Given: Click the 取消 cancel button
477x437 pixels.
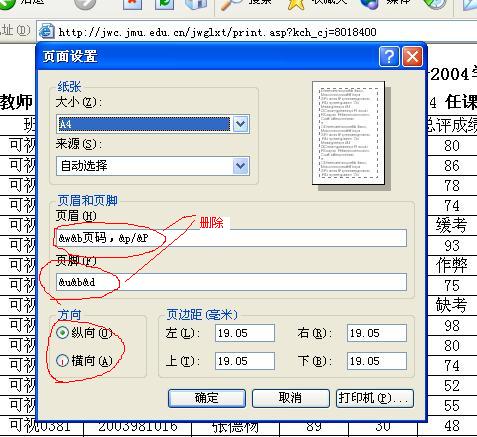Looking at the screenshot, I should pyautogui.click(x=291, y=398).
